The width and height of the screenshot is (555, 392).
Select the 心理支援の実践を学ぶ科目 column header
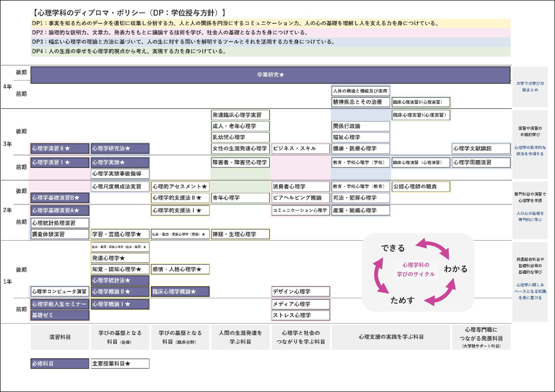391,337
